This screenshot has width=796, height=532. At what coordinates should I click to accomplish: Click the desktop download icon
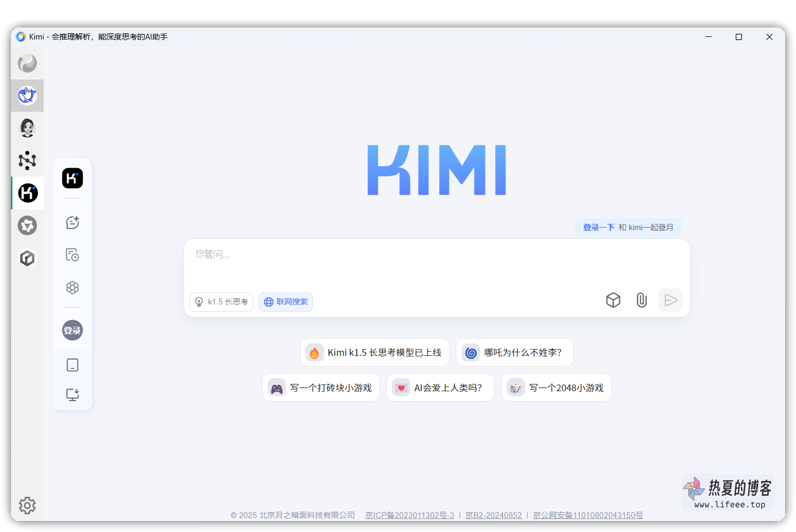coord(72,395)
